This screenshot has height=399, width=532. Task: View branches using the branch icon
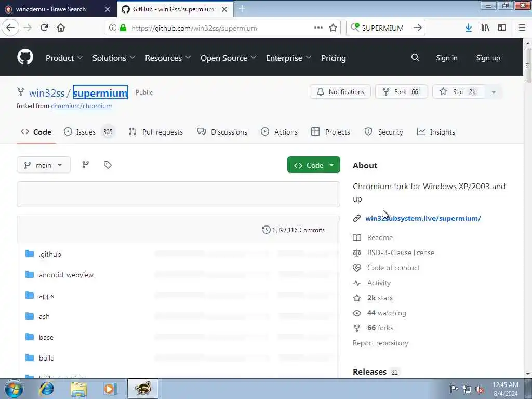point(86,165)
